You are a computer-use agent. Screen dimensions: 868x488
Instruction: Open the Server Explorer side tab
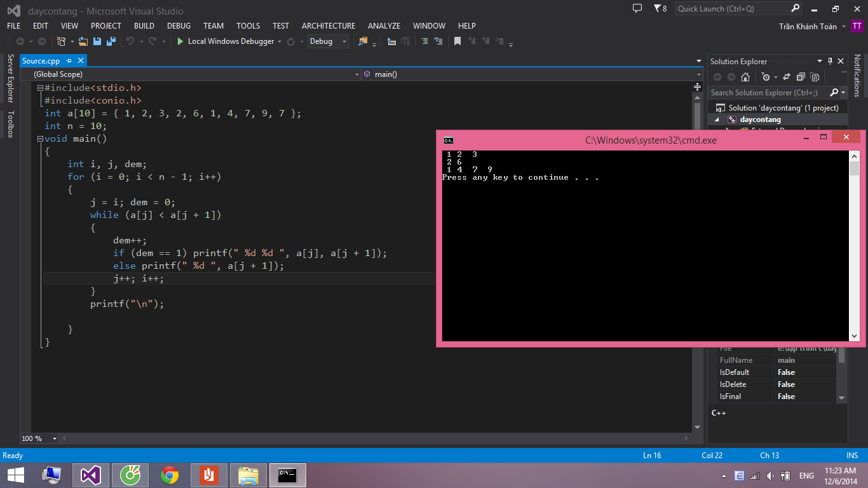[10, 78]
